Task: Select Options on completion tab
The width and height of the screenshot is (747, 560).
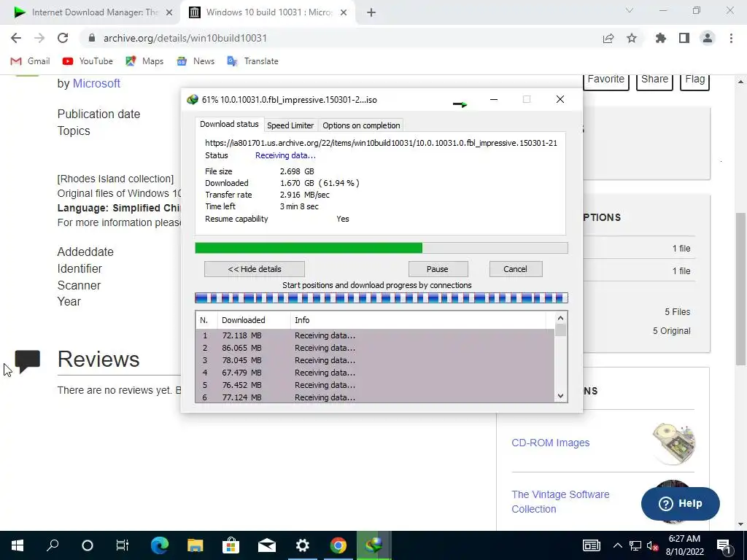Action: tap(361, 125)
